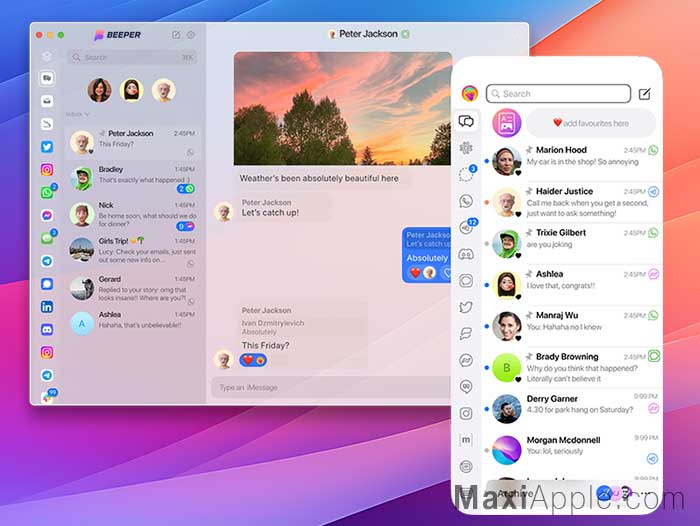Viewport: 700px width, 526px height.
Task: Click the search field in left Beeper window
Action: tap(132, 57)
